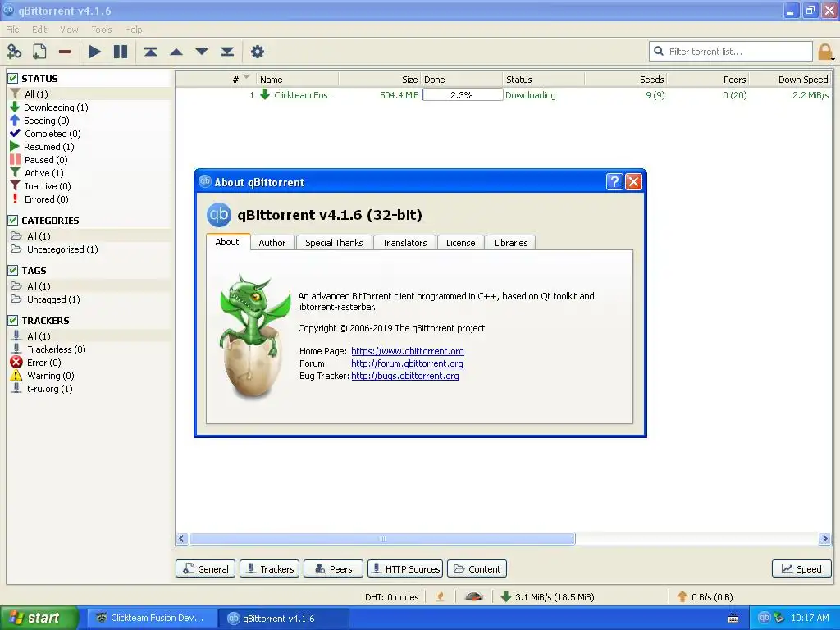Toggle the CATEGORIES section checkbox
The image size is (840, 630).
(x=13, y=220)
